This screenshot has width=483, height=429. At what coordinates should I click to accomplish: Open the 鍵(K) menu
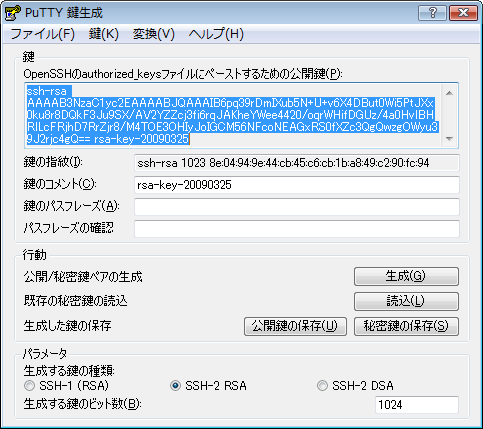pyautogui.click(x=104, y=34)
